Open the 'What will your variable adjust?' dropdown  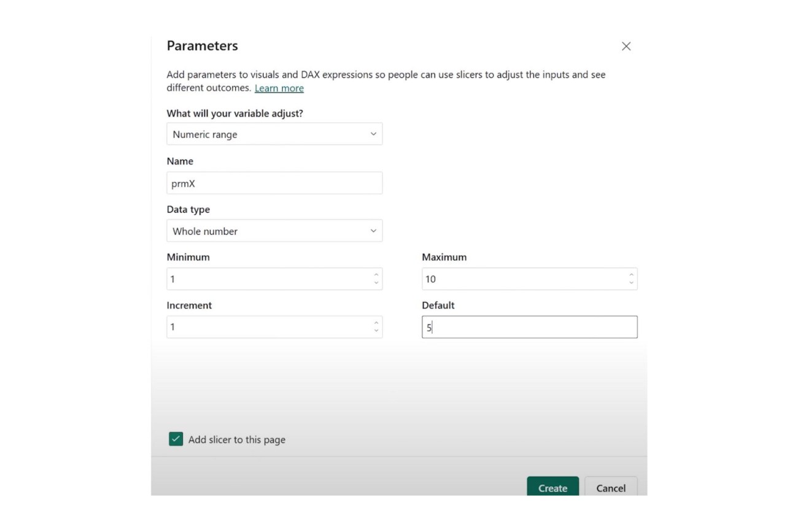pos(274,134)
